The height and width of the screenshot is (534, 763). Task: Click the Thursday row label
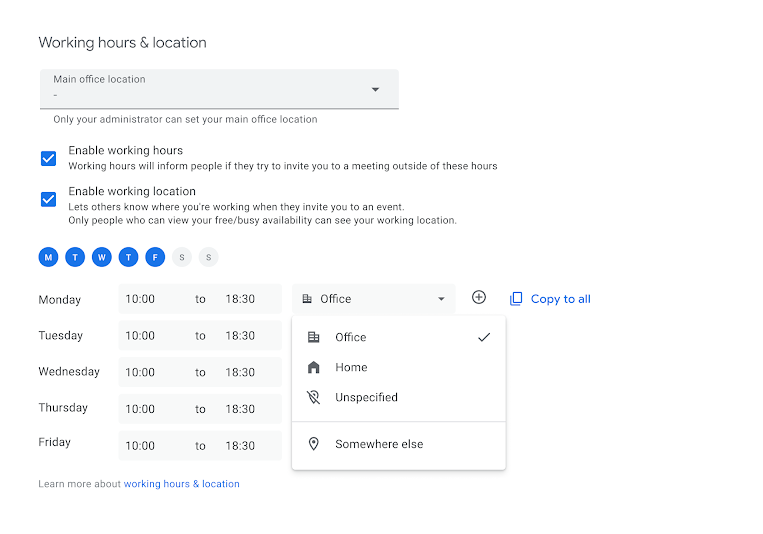pyautogui.click(x=63, y=408)
